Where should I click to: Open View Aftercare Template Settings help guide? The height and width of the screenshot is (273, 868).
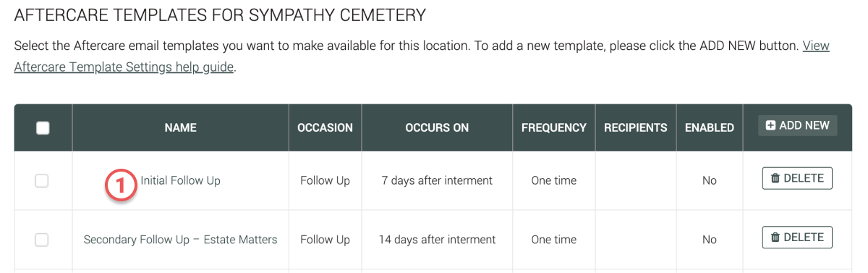[422, 56]
